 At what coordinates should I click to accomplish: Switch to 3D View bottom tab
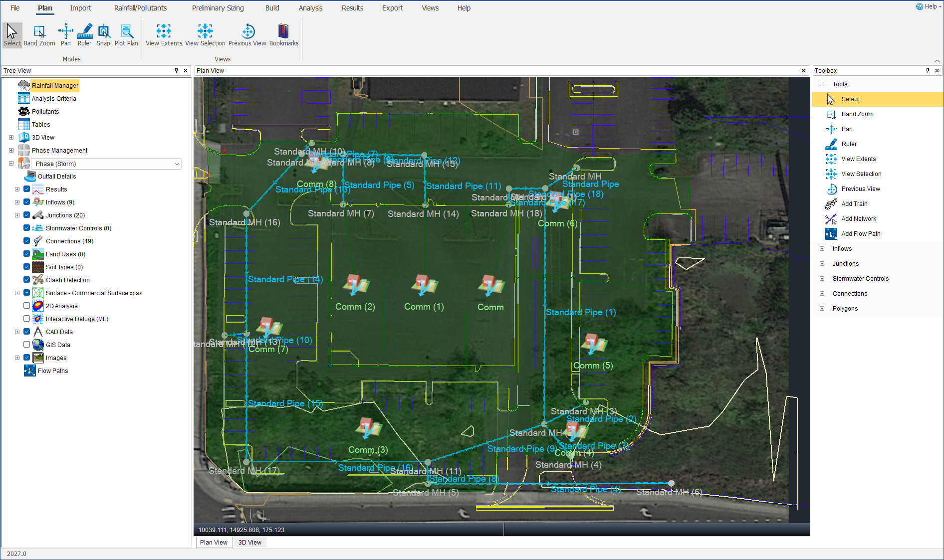pos(249,543)
